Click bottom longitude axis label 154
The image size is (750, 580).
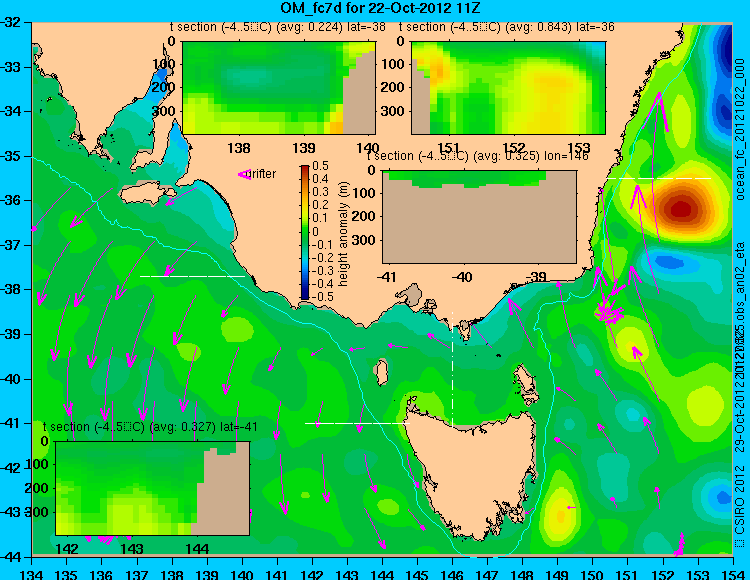coord(732,574)
